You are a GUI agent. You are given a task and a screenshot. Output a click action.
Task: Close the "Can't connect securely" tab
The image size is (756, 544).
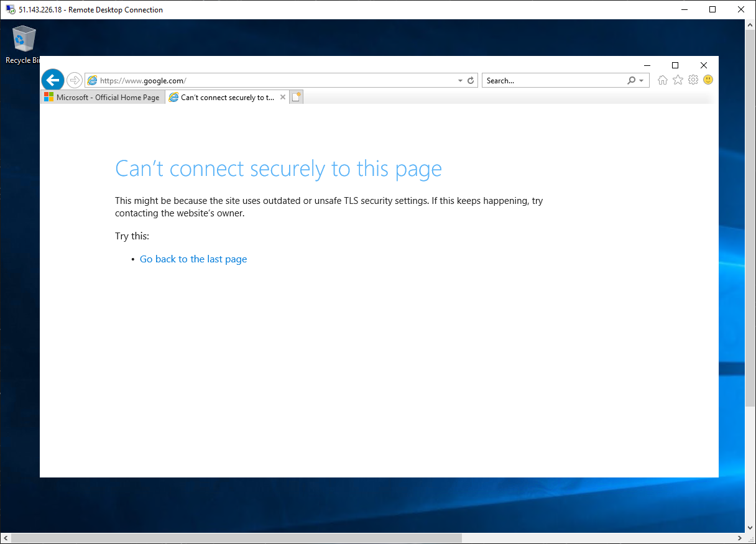click(283, 96)
